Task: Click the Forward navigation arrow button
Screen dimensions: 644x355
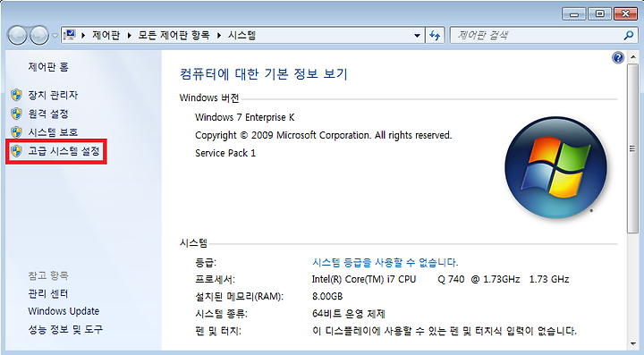Action: click(39, 36)
